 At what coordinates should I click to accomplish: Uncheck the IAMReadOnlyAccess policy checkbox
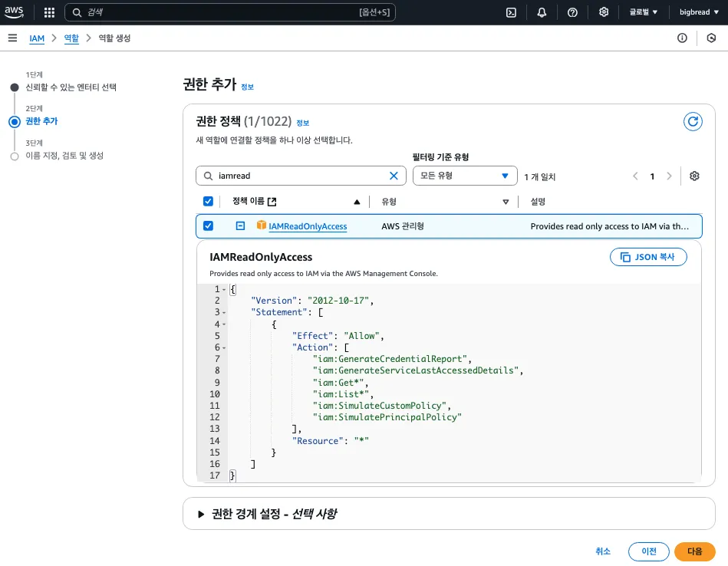click(208, 225)
